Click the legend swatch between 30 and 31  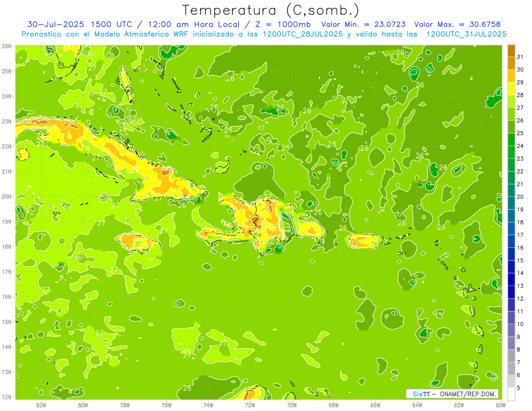[x=511, y=63]
